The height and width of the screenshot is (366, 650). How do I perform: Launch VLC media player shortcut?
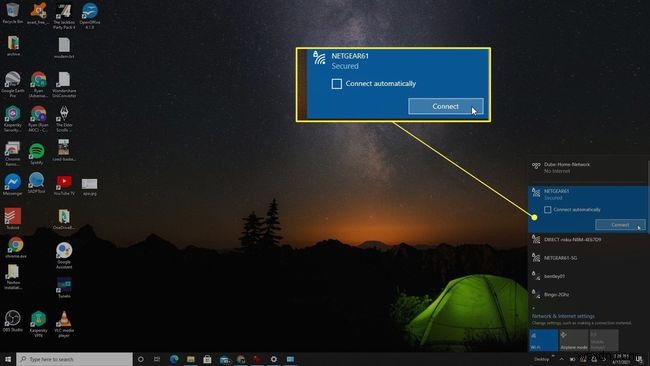[x=64, y=324]
